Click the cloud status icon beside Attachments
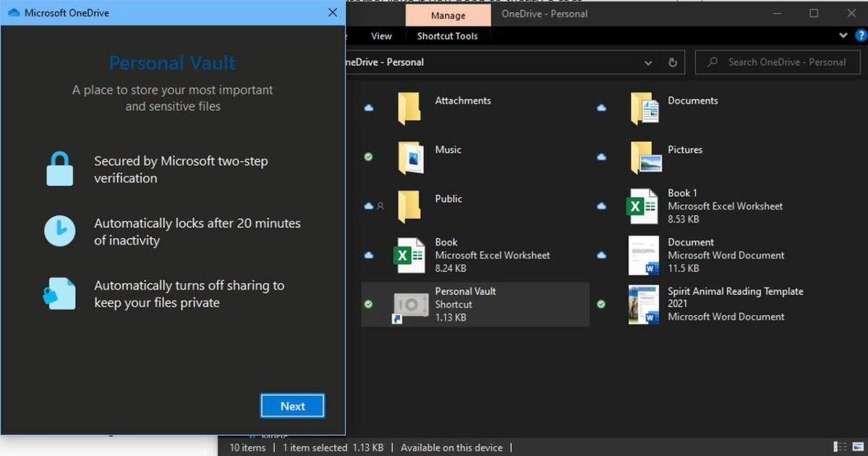This screenshot has height=456, width=868. 369,108
